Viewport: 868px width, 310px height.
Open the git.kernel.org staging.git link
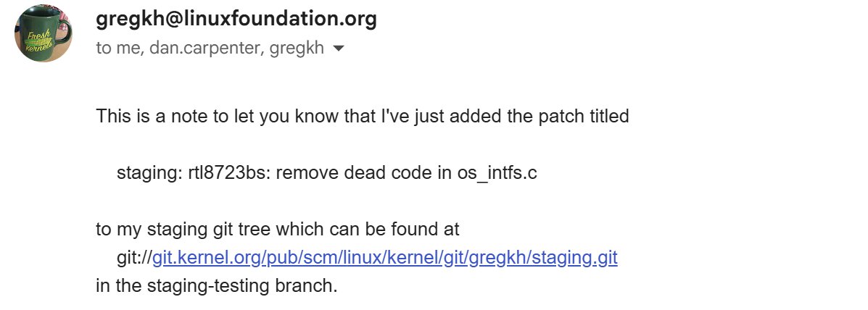[384, 258]
